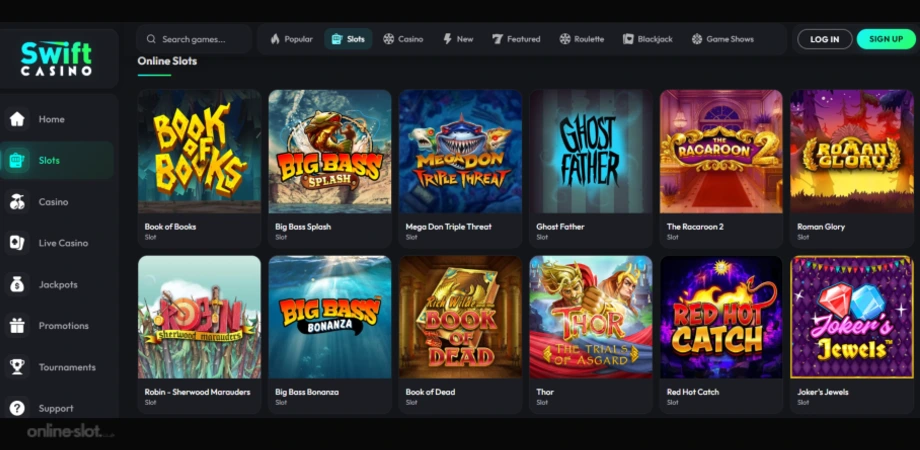The image size is (920, 450).
Task: Open the Book of Books game thumbnail
Action: (x=199, y=151)
